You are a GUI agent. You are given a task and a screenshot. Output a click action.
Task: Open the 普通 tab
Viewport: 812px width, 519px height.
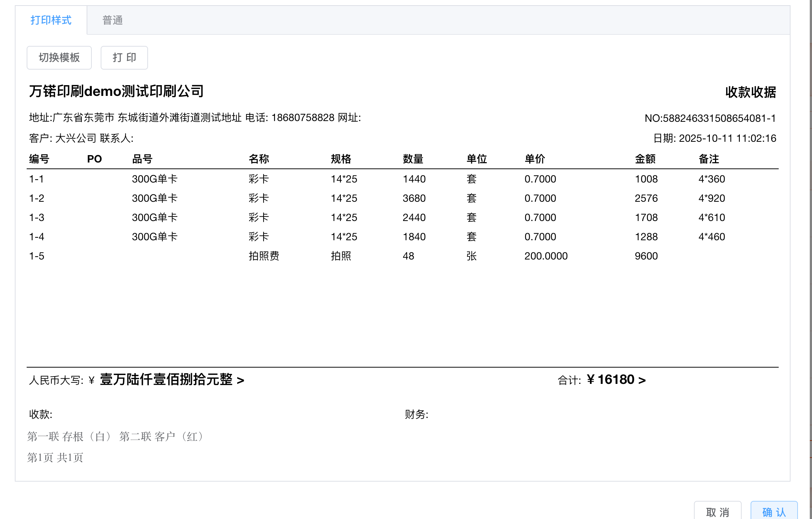(113, 20)
